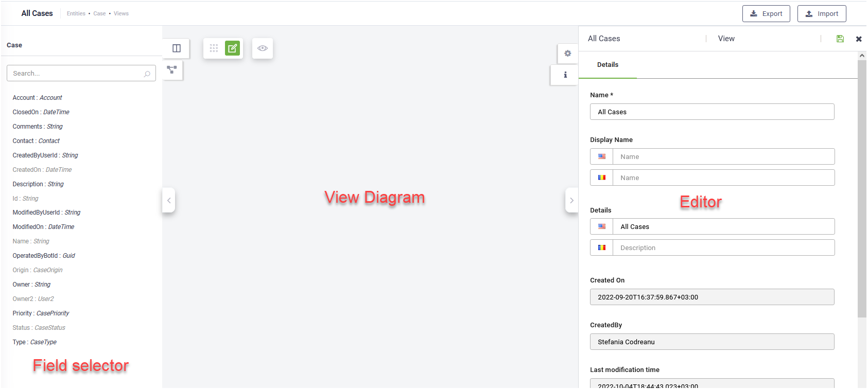Select the ModifiedByUserId : String field
The image size is (868, 389).
(46, 213)
